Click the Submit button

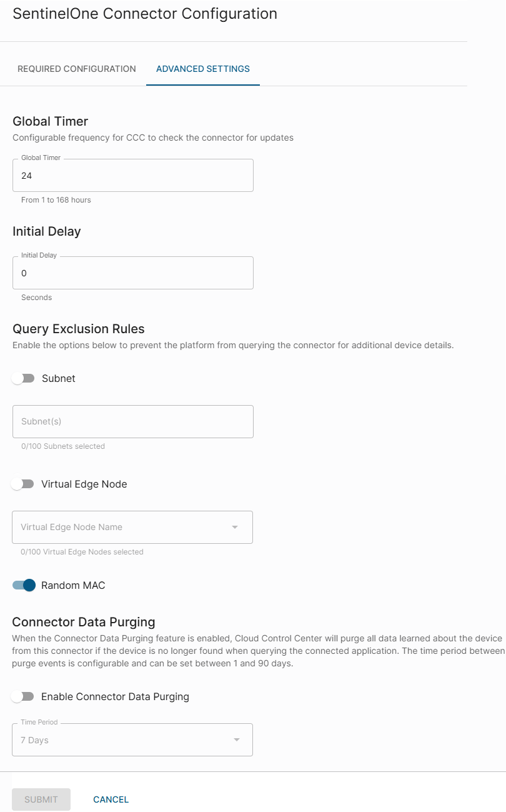pyautogui.click(x=41, y=799)
